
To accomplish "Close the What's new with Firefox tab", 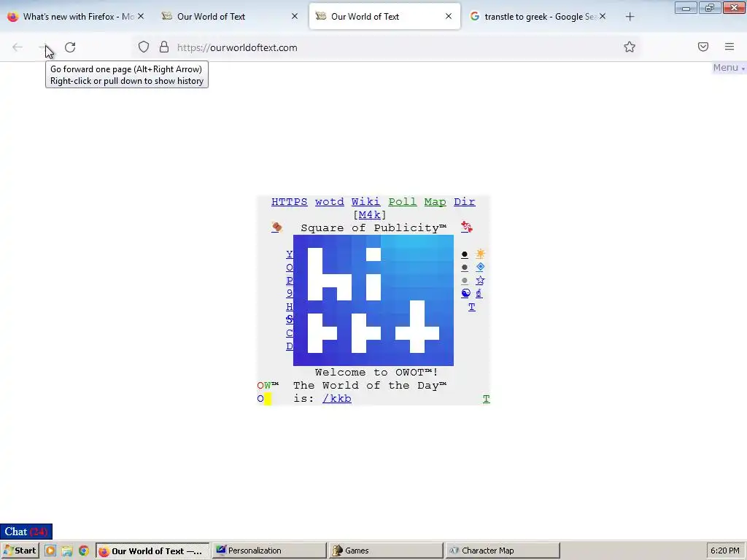I will (141, 16).
